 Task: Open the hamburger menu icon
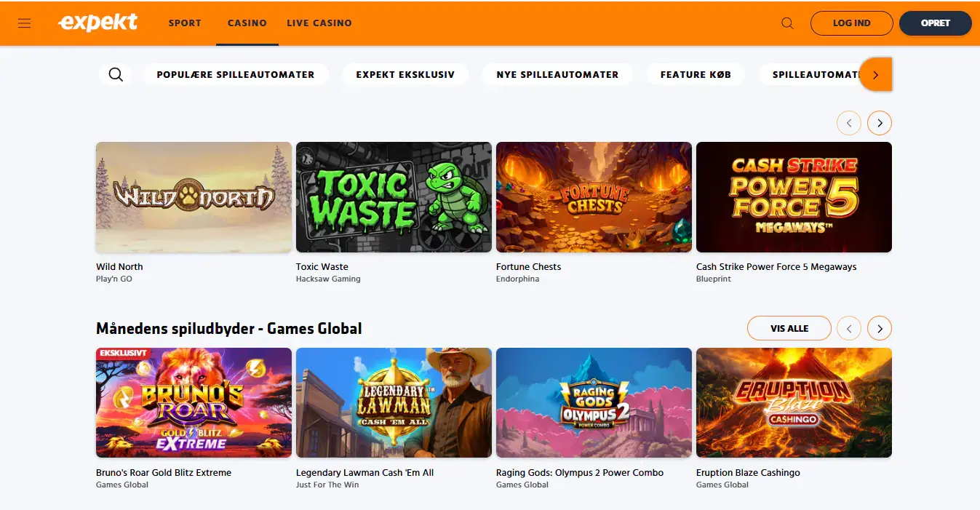pyautogui.click(x=24, y=23)
